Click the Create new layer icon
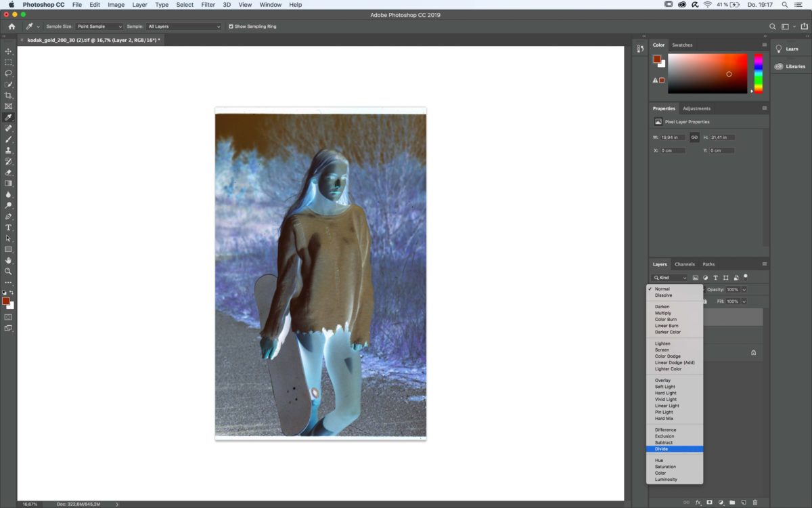Image resolution: width=812 pixels, height=508 pixels. pyautogui.click(x=744, y=503)
